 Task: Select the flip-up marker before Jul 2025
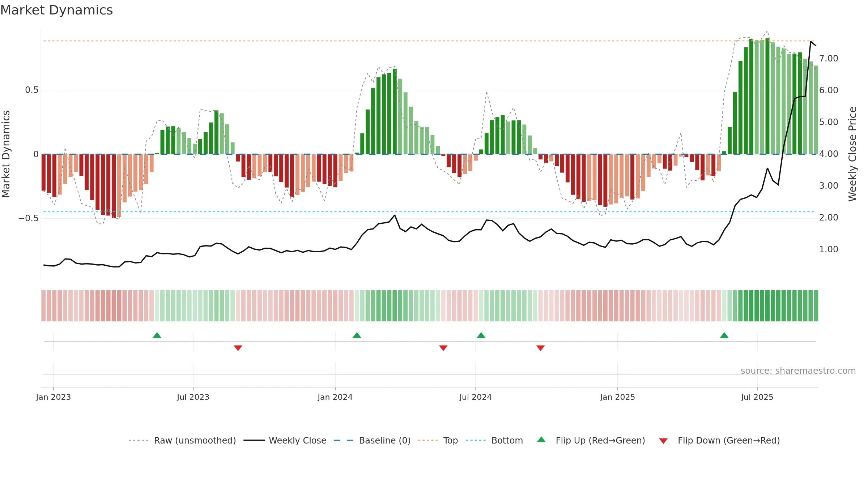(x=724, y=335)
